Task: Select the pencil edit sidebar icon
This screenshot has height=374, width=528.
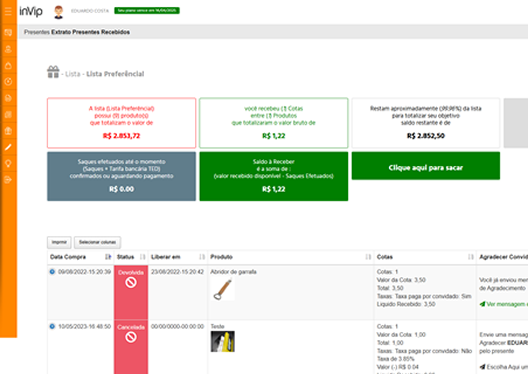Action: (x=8, y=147)
